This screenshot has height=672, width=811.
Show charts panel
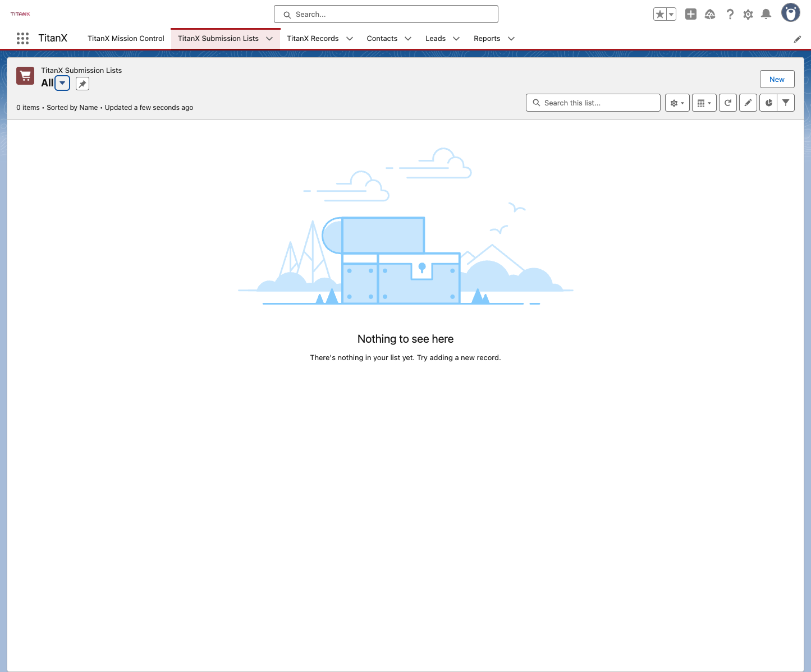(x=768, y=103)
